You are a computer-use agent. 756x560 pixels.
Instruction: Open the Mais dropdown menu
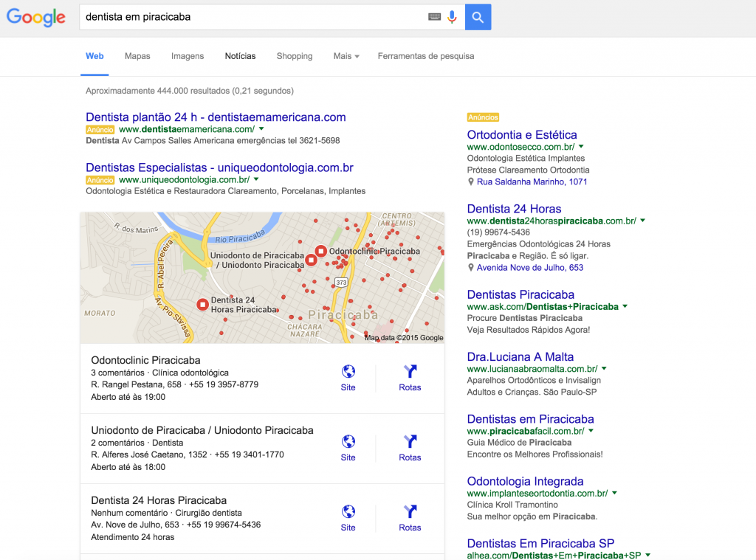[346, 56]
